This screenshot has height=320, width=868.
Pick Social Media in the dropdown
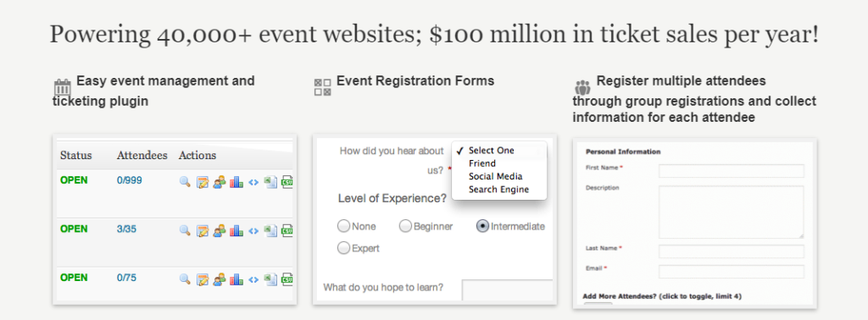(495, 176)
